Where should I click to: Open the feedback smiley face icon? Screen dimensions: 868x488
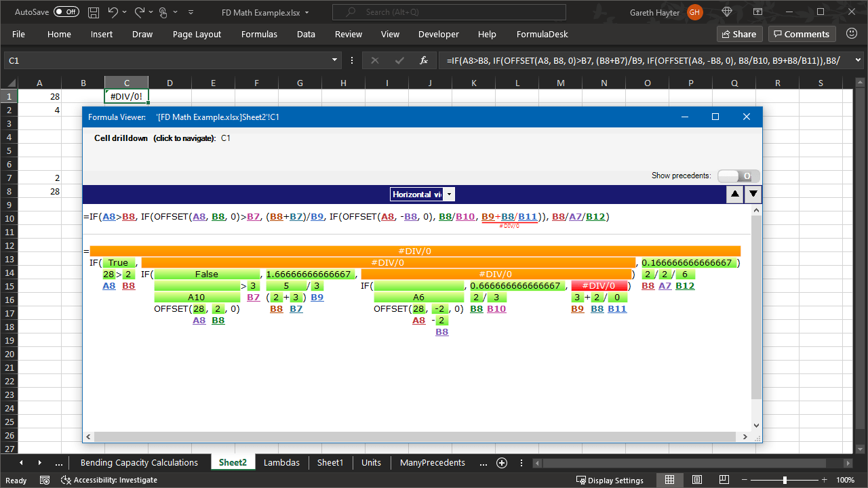pos(851,34)
